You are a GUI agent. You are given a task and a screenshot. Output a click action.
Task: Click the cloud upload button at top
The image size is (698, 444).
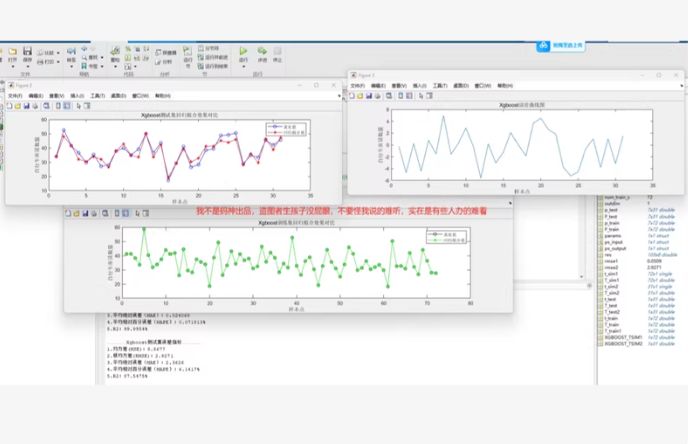point(561,45)
